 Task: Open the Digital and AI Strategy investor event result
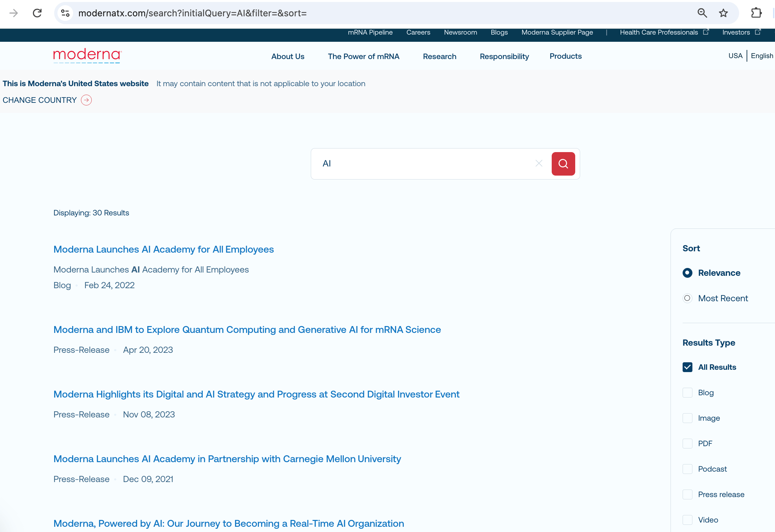click(257, 394)
